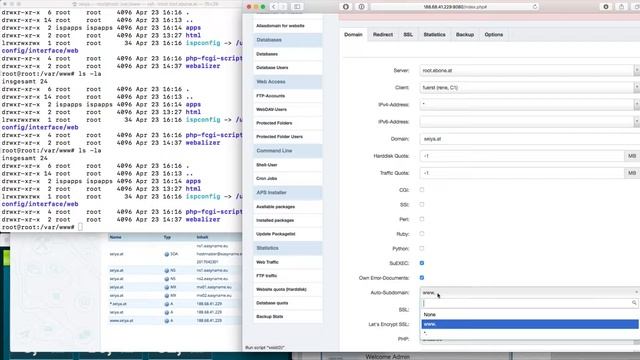Click the browser privacy shield icon

pos(346,7)
